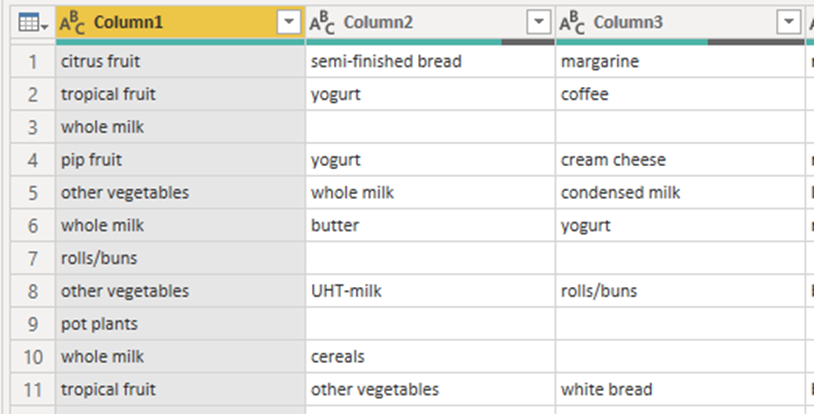
Task: Select the "cream cheese" cell
Action: (613, 160)
